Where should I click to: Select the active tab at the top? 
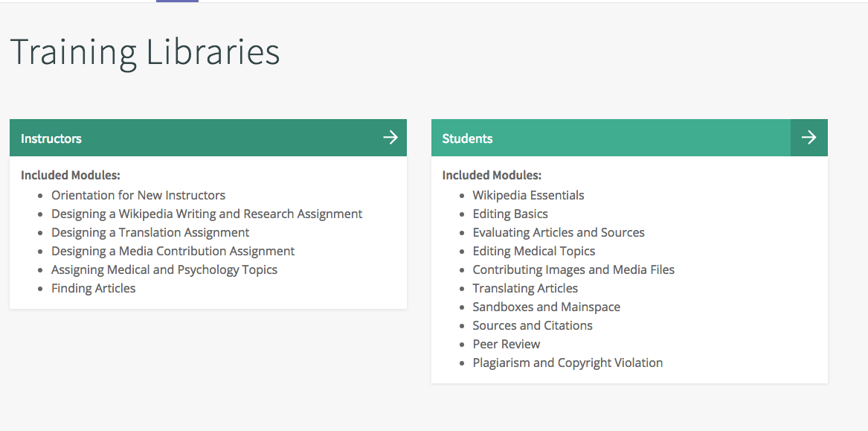176,3
